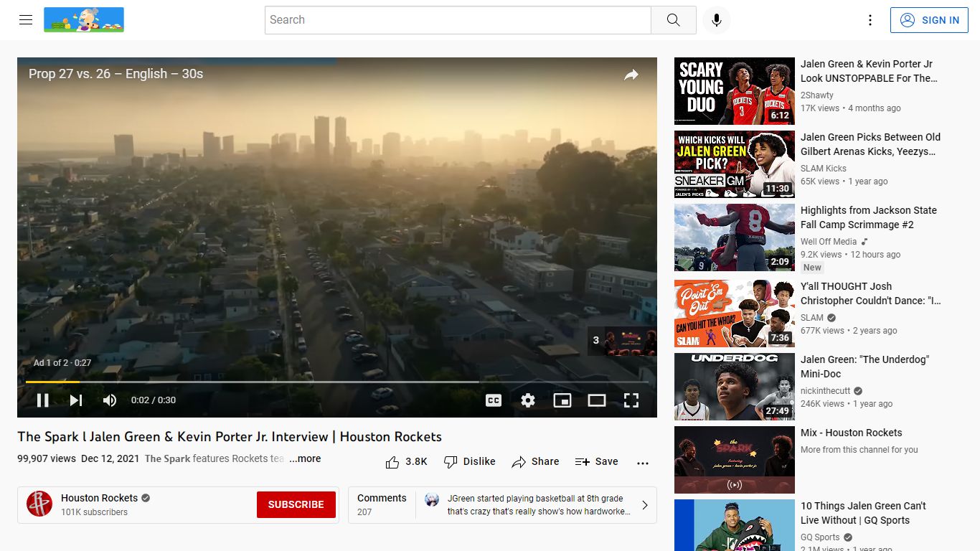
Task: Visit the Well Off Media channel
Action: click(829, 242)
